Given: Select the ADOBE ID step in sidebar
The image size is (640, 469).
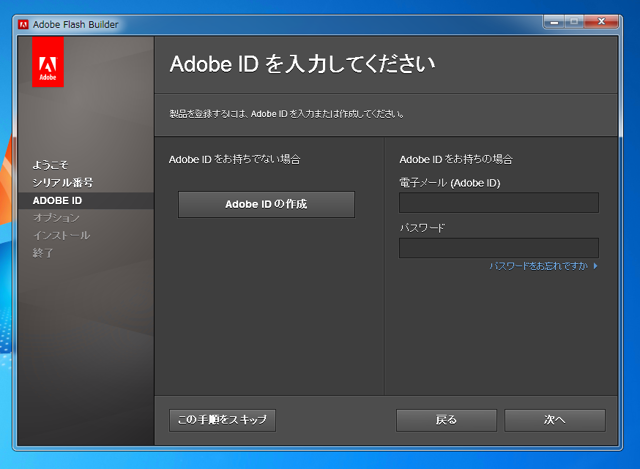Looking at the screenshot, I should [x=86, y=201].
